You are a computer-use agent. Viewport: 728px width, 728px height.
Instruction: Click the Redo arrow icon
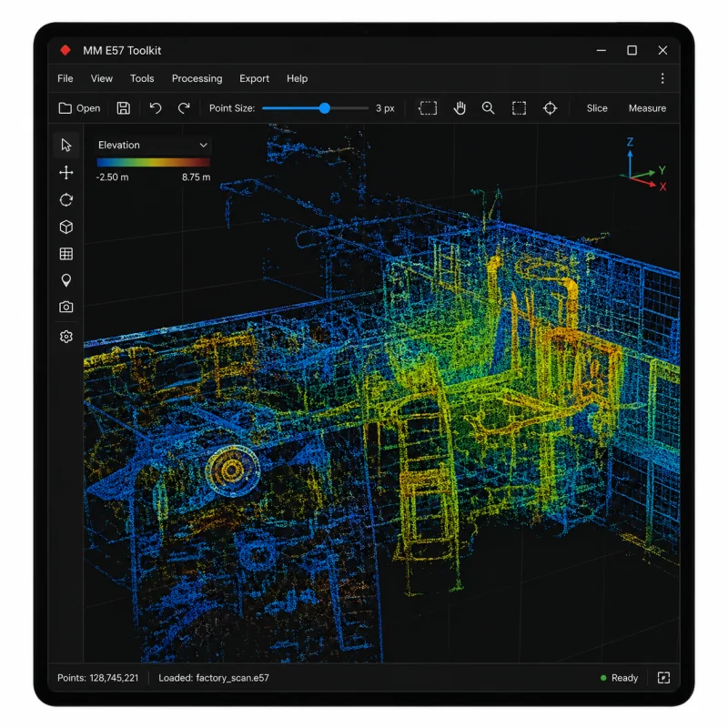point(184,108)
